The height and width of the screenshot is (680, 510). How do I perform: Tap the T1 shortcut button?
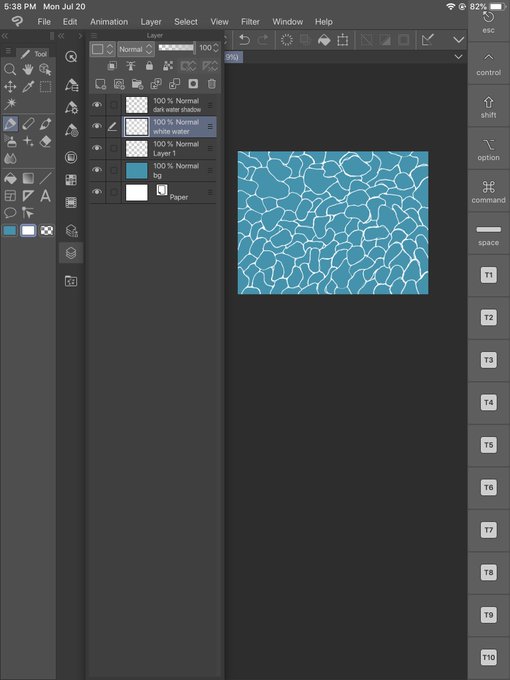pos(488,275)
